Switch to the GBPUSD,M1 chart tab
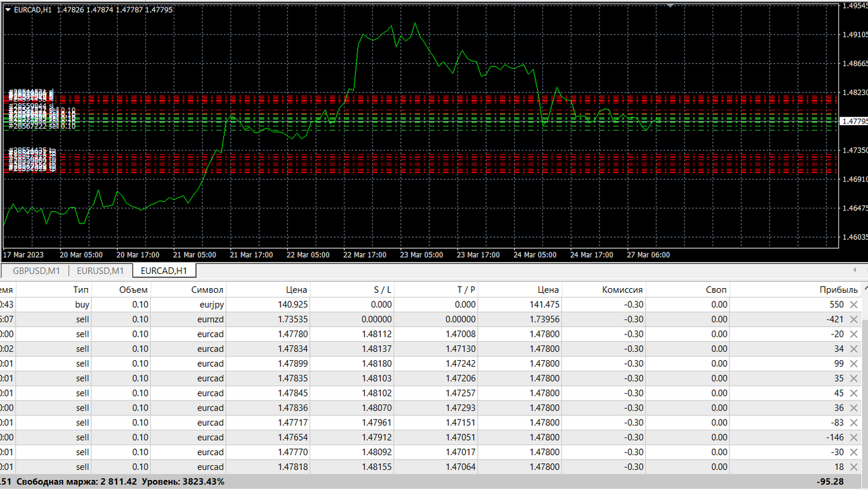The image size is (868, 490). click(x=36, y=271)
